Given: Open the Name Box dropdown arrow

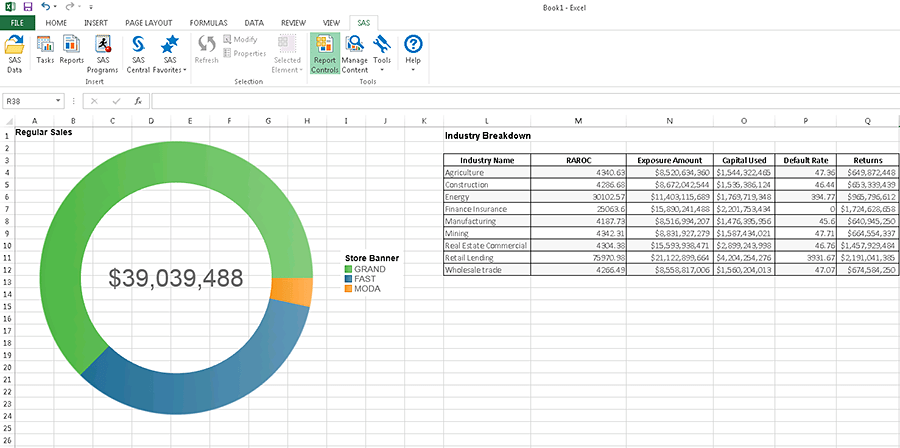Looking at the screenshot, I should pyautogui.click(x=59, y=101).
